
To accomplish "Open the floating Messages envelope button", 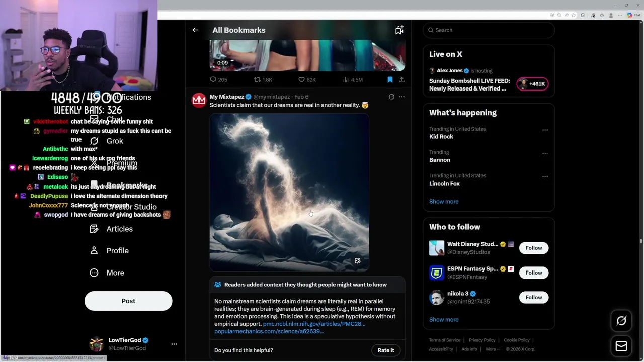I will click(621, 346).
